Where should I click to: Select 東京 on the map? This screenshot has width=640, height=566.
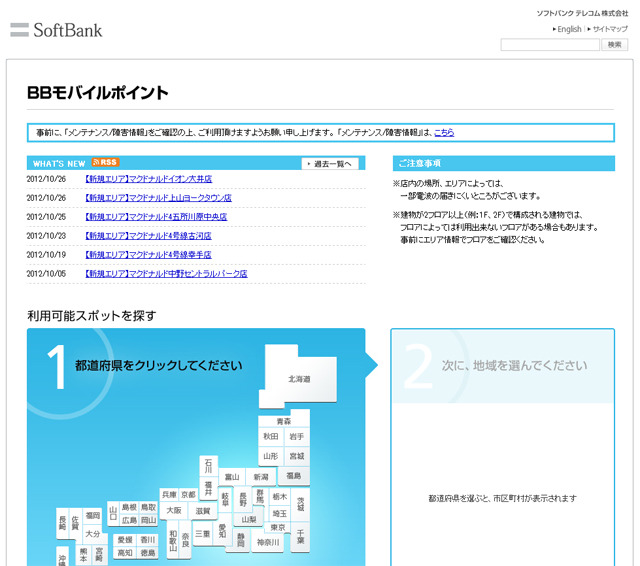click(278, 527)
